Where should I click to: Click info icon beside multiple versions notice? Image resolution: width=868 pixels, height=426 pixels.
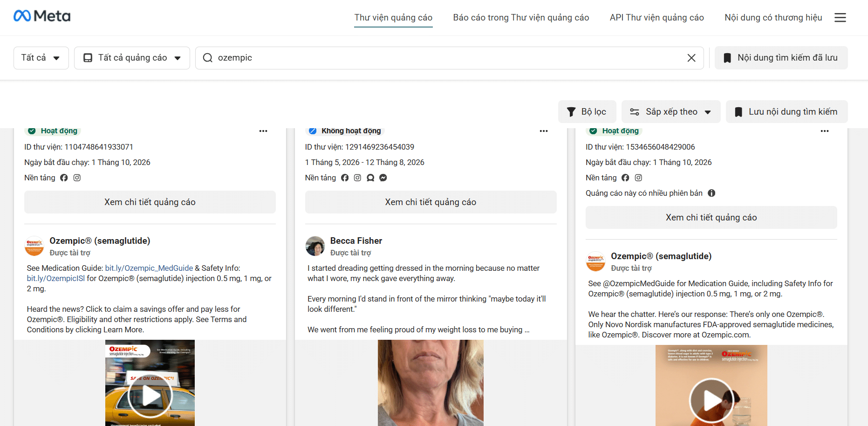click(711, 193)
